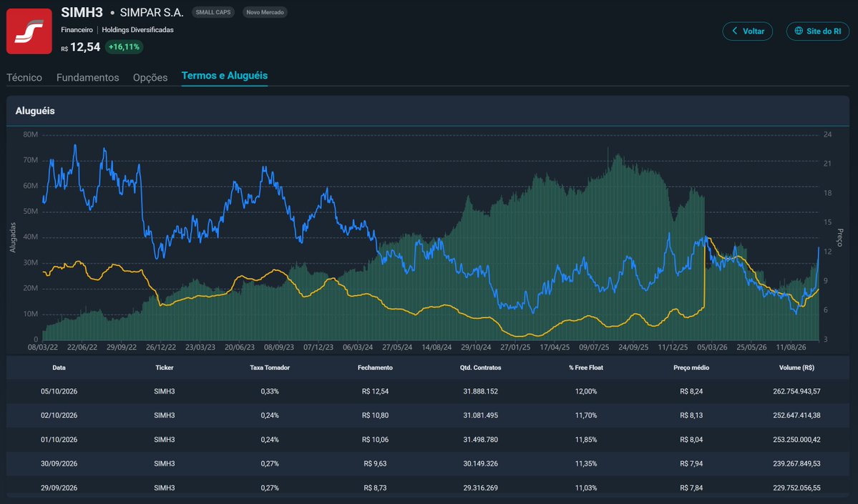Image resolution: width=858 pixels, height=504 pixels.
Task: Click the SMALL CAPS badge
Action: tap(213, 12)
